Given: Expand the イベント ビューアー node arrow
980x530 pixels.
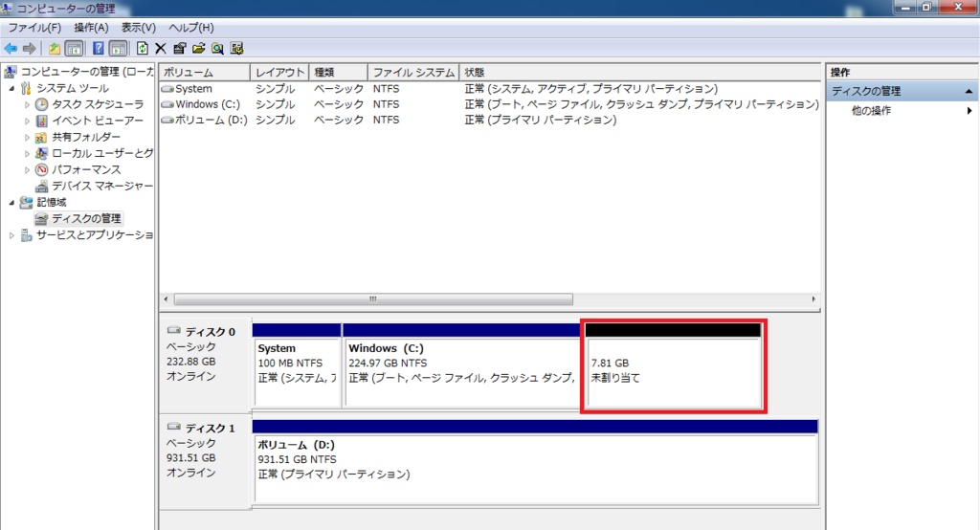Looking at the screenshot, I should tap(27, 121).
